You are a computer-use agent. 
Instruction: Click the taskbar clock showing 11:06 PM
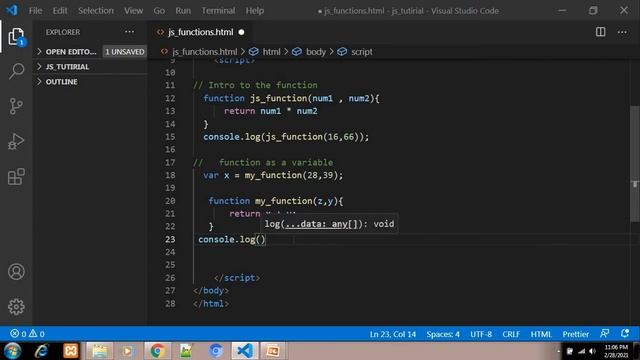(x=616, y=351)
